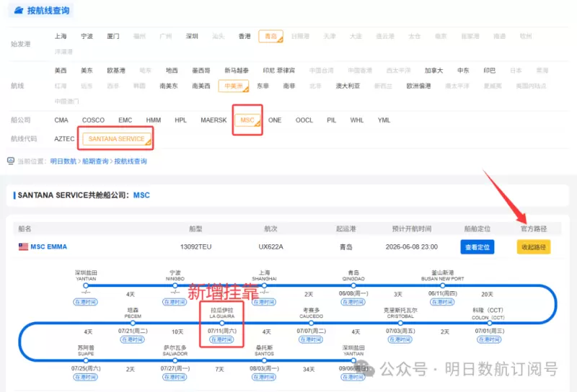Select the 美西 route filter
Viewport: 577px width, 392px height.
pyautogui.click(x=61, y=70)
